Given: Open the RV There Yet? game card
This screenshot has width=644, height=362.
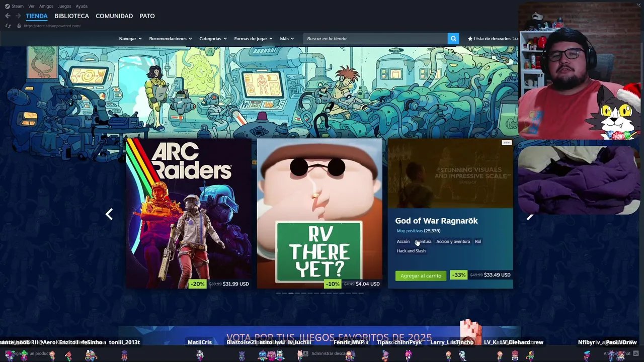Looking at the screenshot, I should pyautogui.click(x=319, y=213).
